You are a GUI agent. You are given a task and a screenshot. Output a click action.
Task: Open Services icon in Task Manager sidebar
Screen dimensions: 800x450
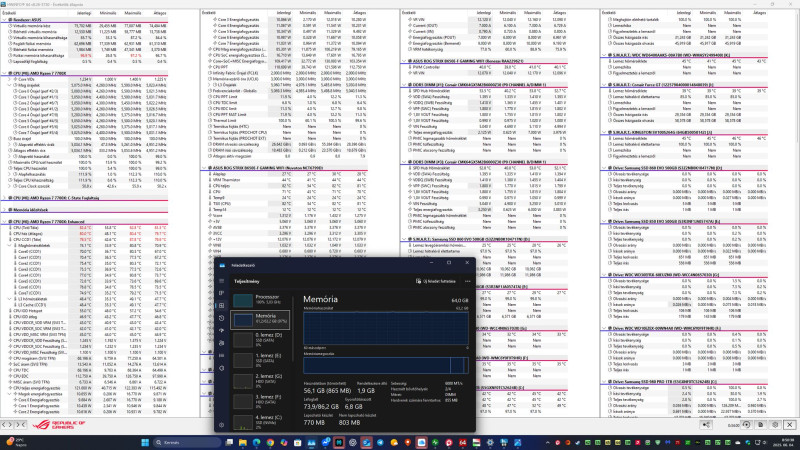pos(221,368)
